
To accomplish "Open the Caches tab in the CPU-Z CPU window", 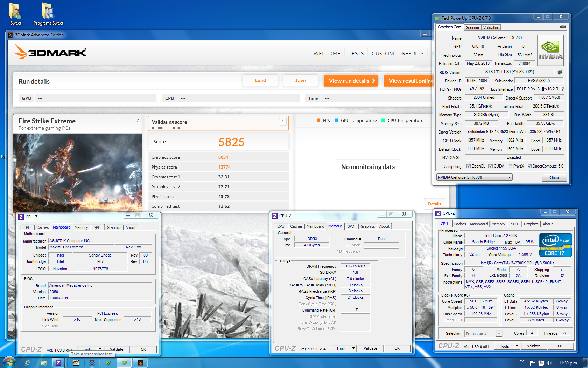I will 460,224.
